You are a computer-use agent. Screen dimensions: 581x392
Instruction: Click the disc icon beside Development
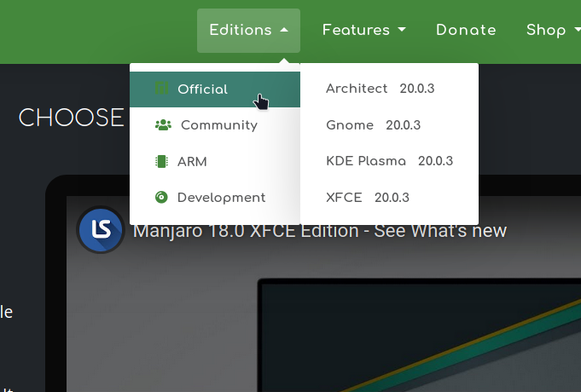pyautogui.click(x=161, y=198)
